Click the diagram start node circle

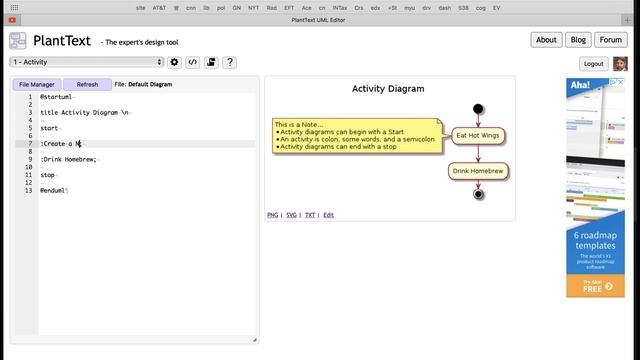click(x=478, y=109)
